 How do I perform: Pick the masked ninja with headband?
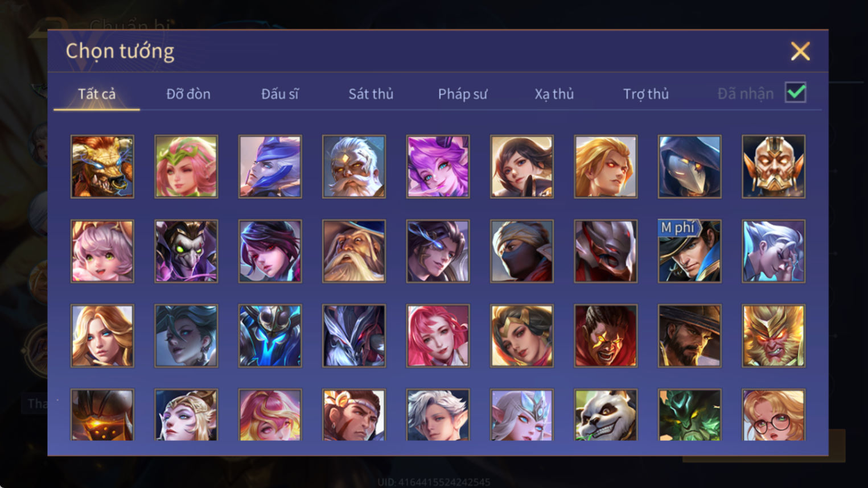pos(521,251)
